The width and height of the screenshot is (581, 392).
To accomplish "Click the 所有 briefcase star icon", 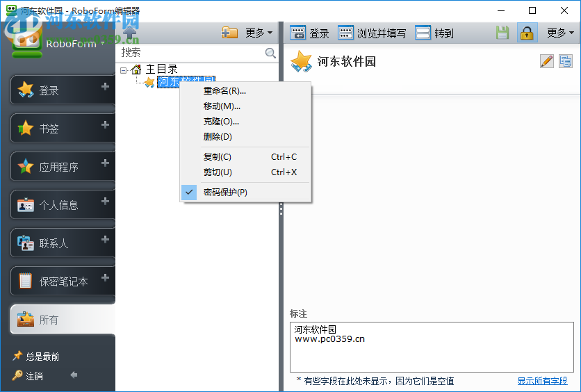I will point(26,319).
